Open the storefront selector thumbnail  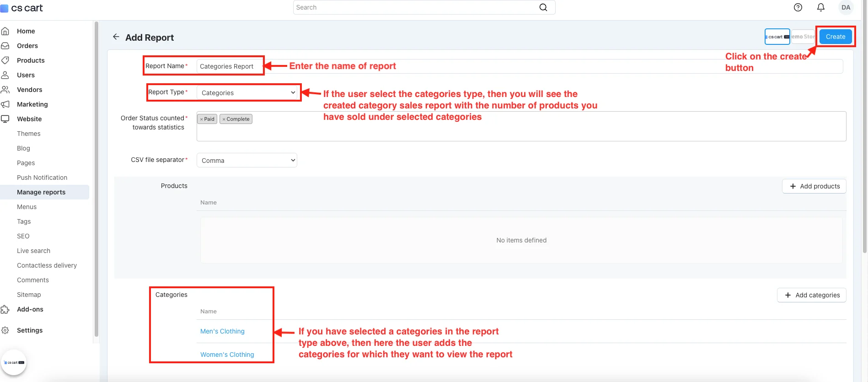pos(777,37)
